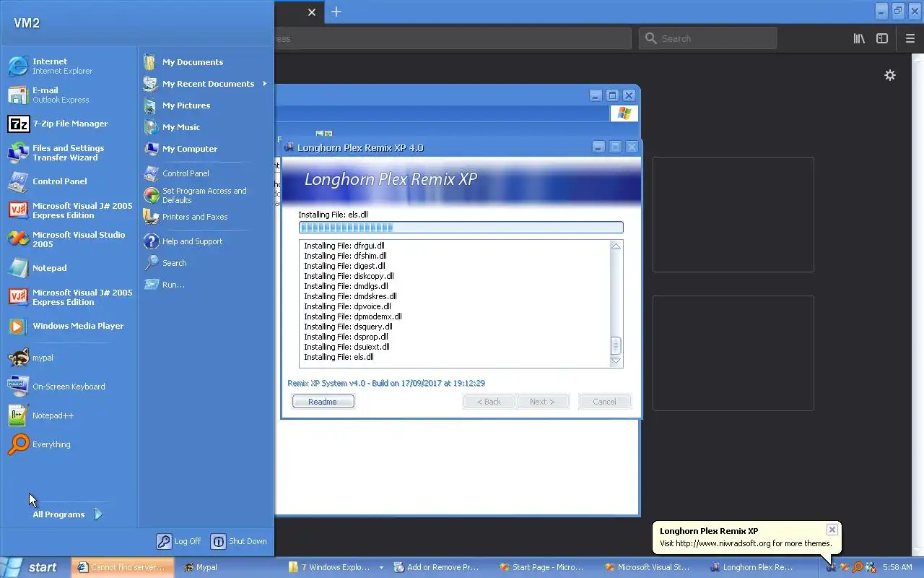924x578 pixels.
Task: Focus the browser Search field
Action: pyautogui.click(x=707, y=38)
